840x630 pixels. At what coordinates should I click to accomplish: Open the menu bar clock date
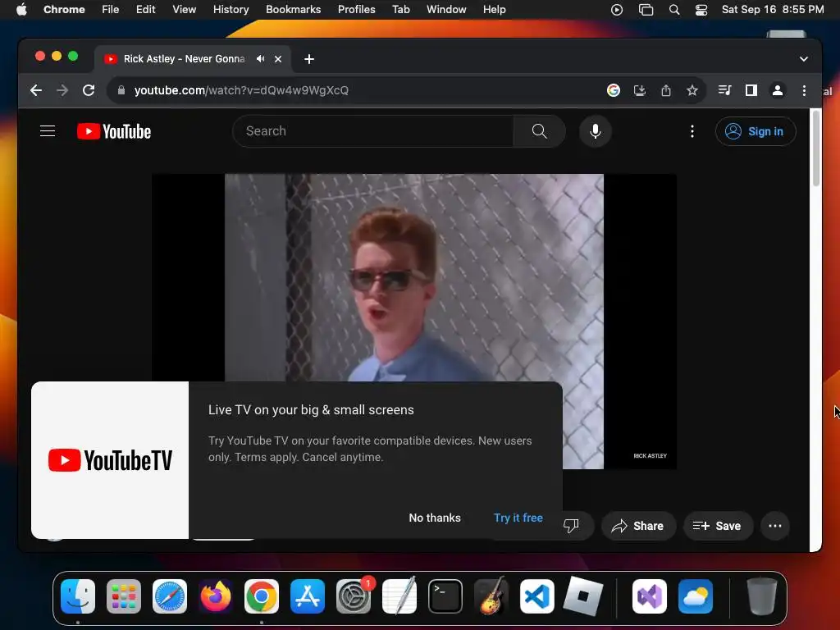773,10
